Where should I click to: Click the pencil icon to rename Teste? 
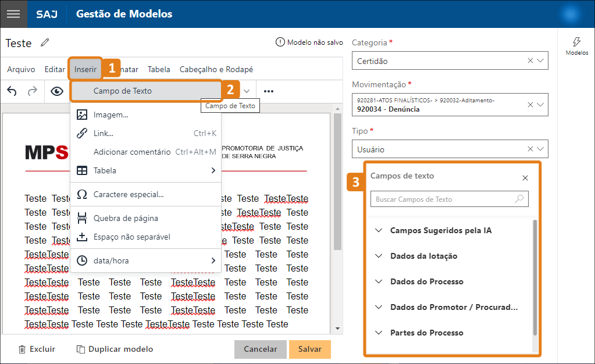45,42
